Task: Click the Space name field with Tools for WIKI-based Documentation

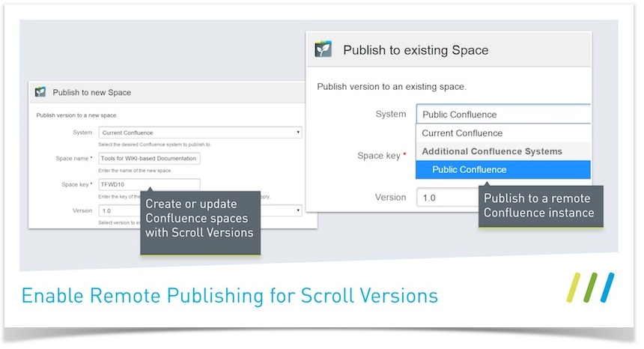Action: 149,159
